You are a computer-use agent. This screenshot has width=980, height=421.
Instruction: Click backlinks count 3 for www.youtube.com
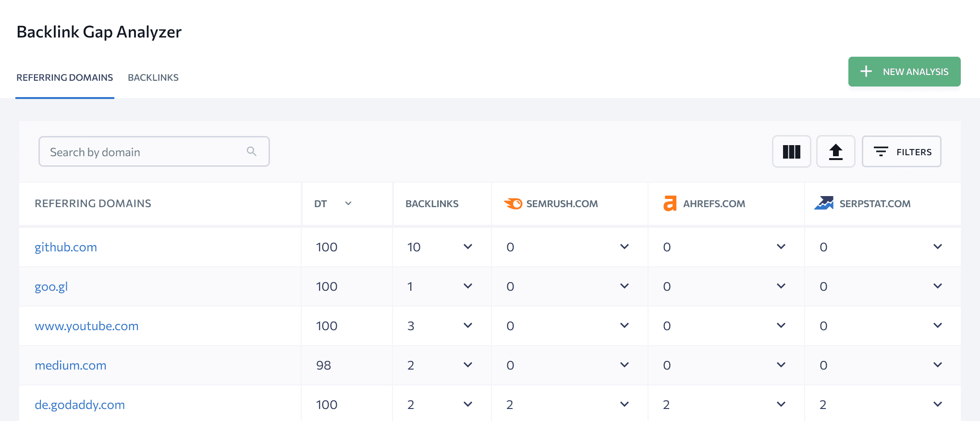(411, 326)
